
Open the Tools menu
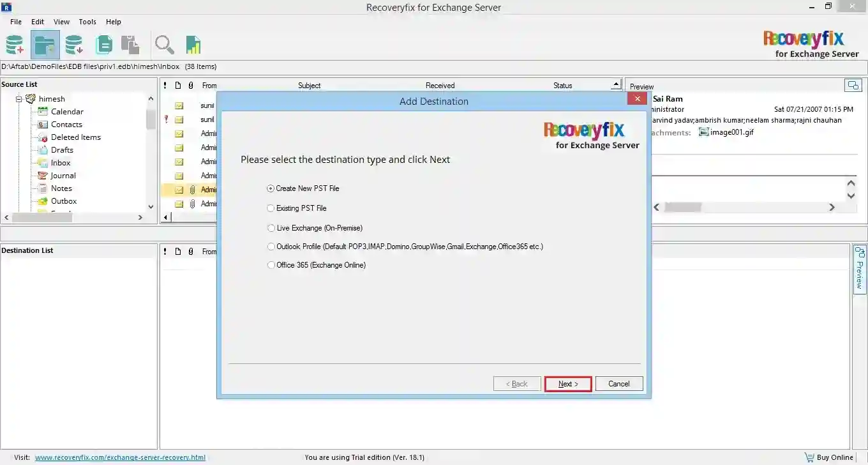pos(87,22)
